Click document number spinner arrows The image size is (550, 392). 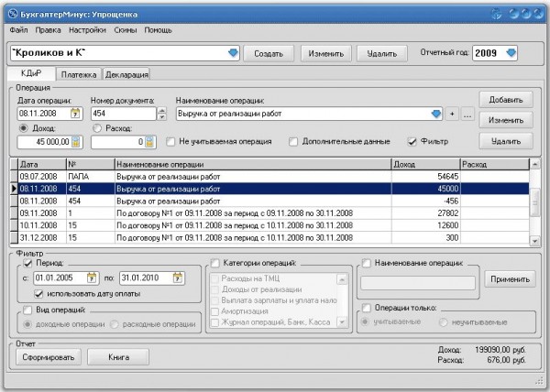point(162,114)
